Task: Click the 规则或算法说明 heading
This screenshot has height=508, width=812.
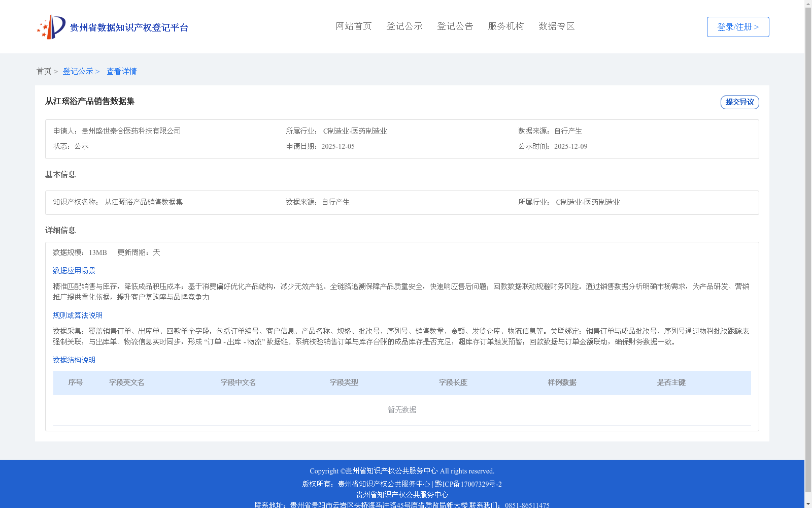Action: [x=78, y=315]
